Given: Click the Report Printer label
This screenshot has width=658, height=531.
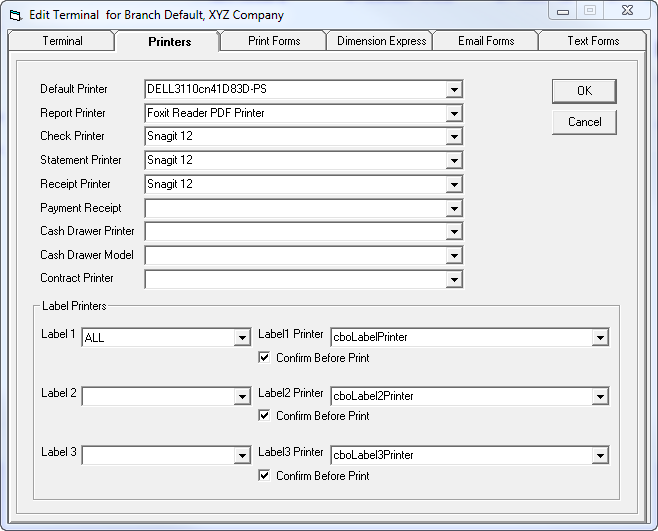Looking at the screenshot, I should click(x=73, y=113).
